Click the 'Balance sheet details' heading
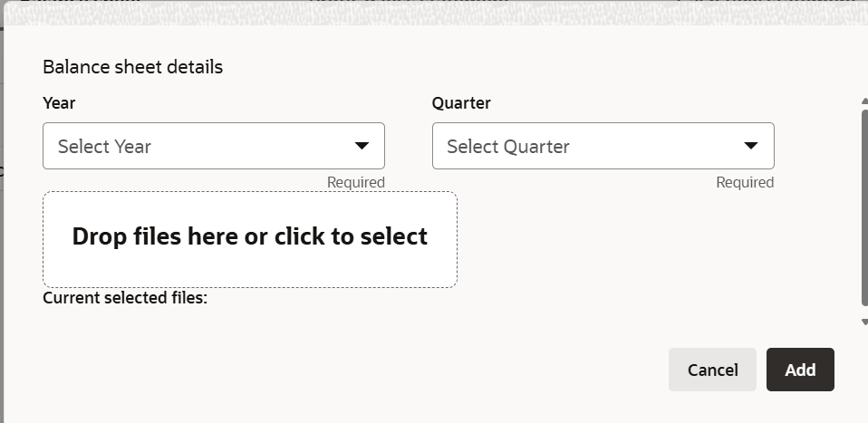This screenshot has width=868, height=423. (x=132, y=67)
